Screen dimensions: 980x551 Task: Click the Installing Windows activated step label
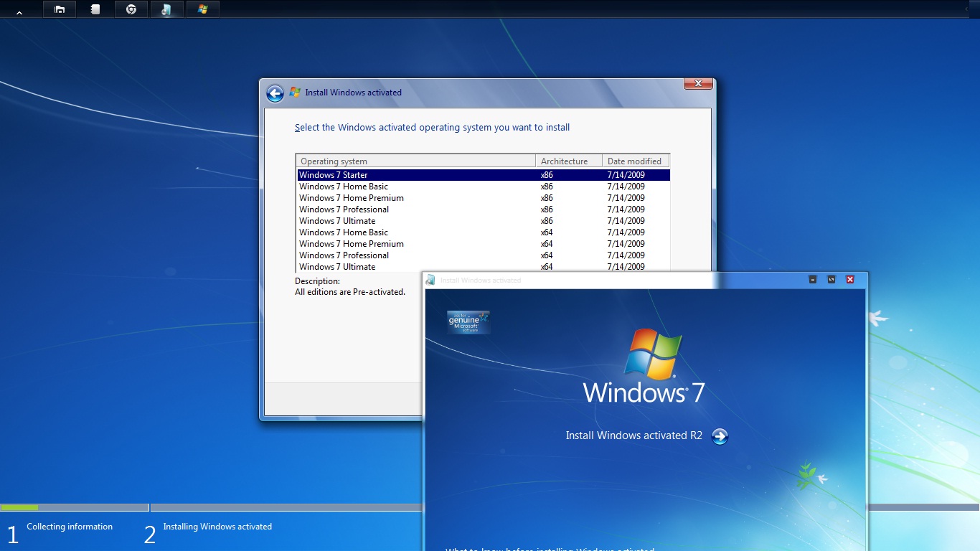click(218, 526)
